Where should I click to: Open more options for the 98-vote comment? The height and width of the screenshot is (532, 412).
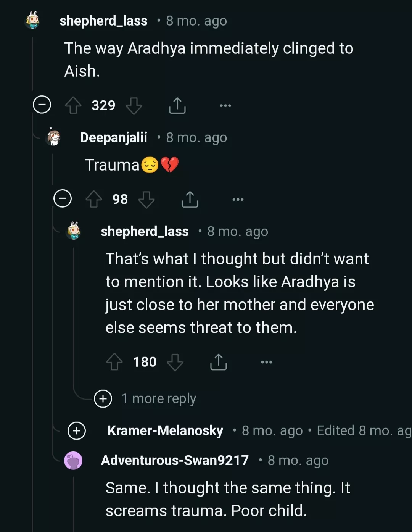pyautogui.click(x=238, y=199)
